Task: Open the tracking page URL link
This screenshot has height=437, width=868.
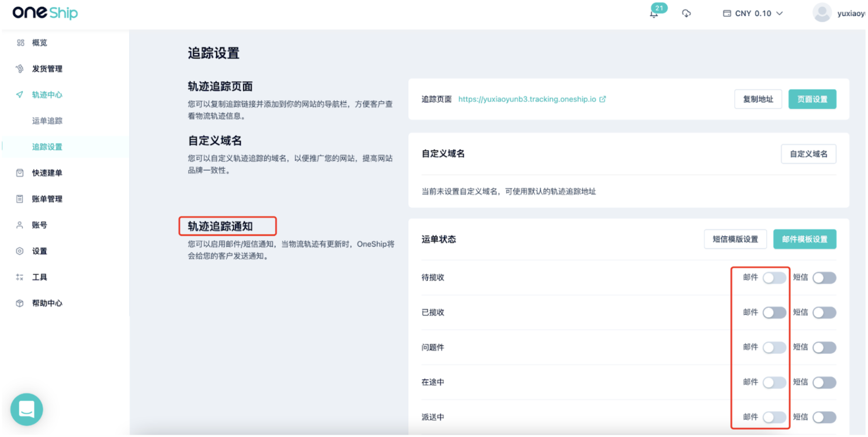Action: click(x=527, y=99)
